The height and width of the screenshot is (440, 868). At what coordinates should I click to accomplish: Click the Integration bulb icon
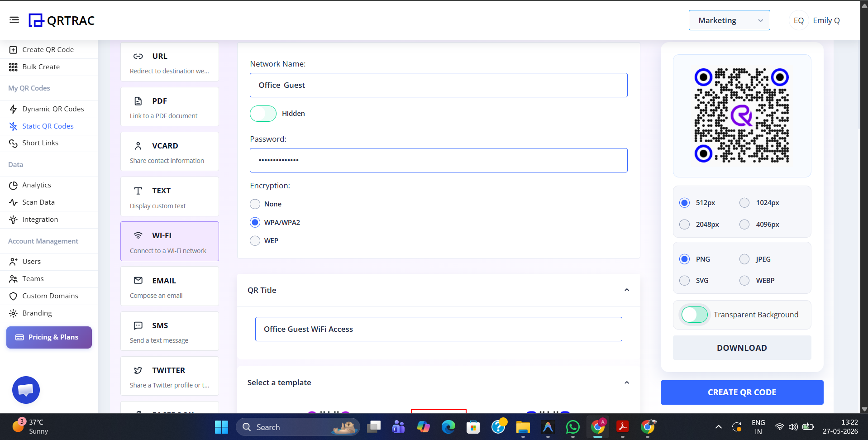click(x=13, y=220)
